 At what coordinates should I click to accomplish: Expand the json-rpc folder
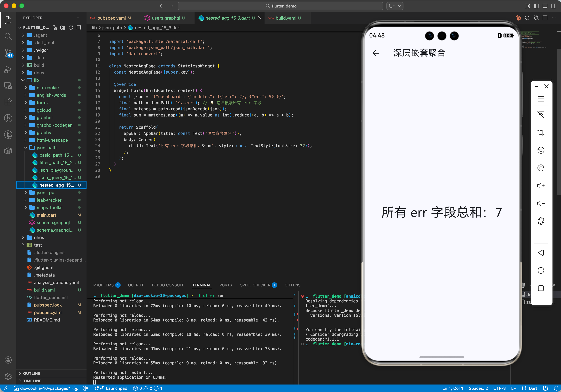pyautogui.click(x=45, y=192)
